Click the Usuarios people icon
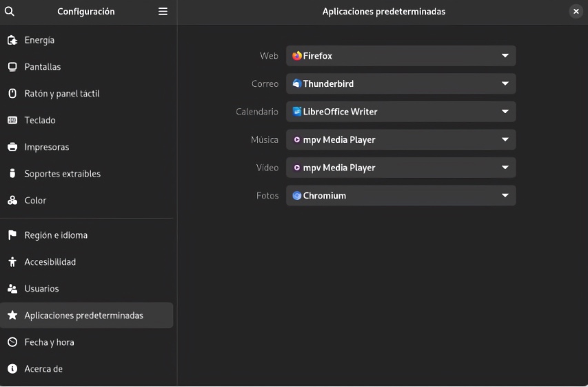Image resolution: width=588 pixels, height=387 pixels. coord(12,288)
